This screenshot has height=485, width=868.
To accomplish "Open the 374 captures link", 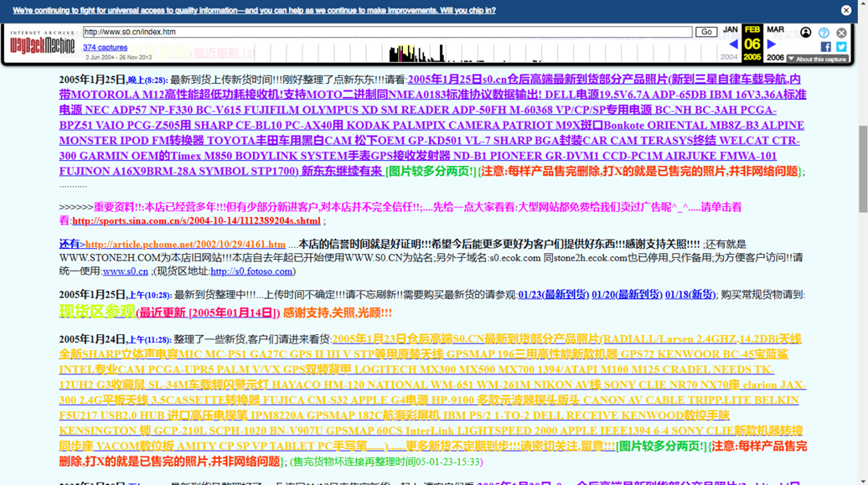I will click(x=105, y=48).
